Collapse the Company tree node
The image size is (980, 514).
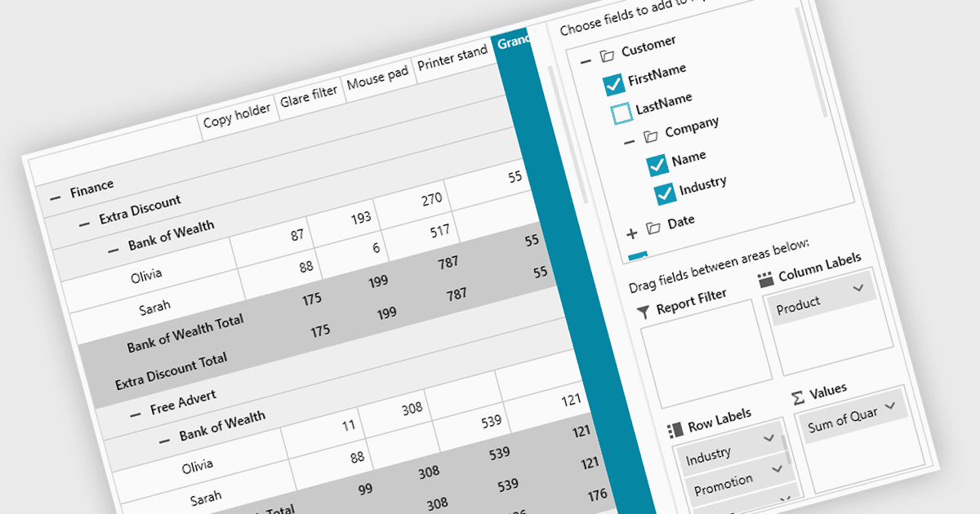(629, 141)
